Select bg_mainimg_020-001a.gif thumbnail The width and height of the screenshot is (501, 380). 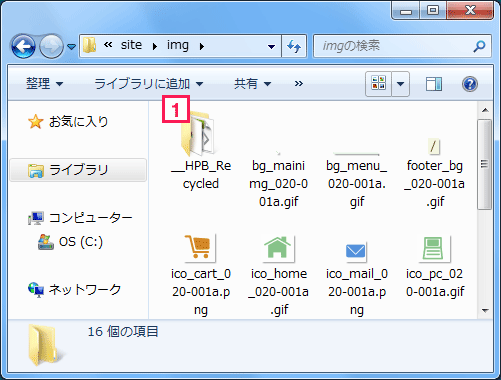click(x=278, y=153)
